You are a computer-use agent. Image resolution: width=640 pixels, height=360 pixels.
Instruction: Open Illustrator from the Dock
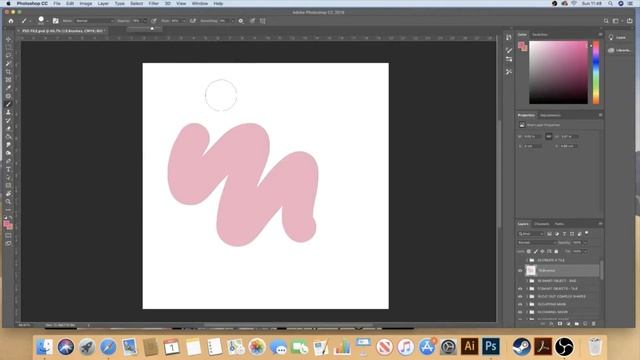[469, 347]
